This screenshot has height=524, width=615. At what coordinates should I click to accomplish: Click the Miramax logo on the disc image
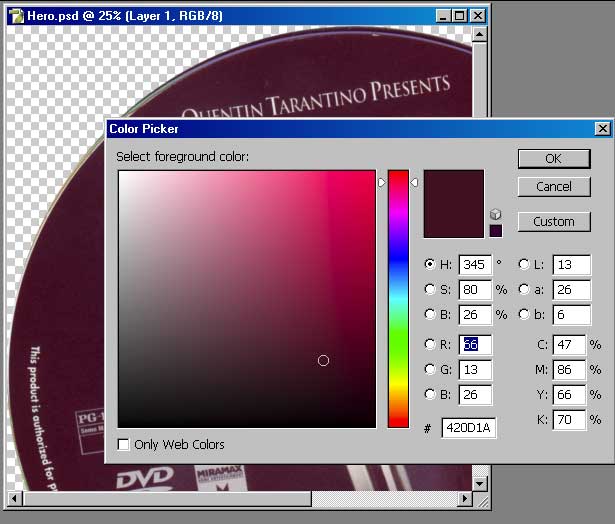(x=220, y=478)
